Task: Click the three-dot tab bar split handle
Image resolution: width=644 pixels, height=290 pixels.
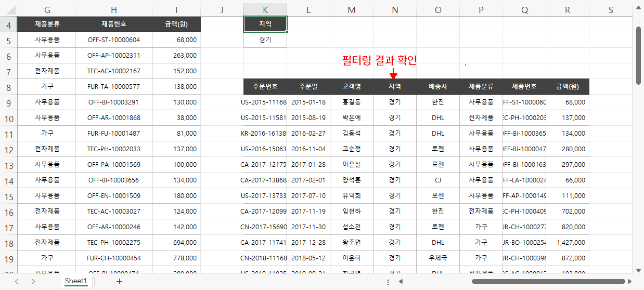Action: [x=388, y=281]
